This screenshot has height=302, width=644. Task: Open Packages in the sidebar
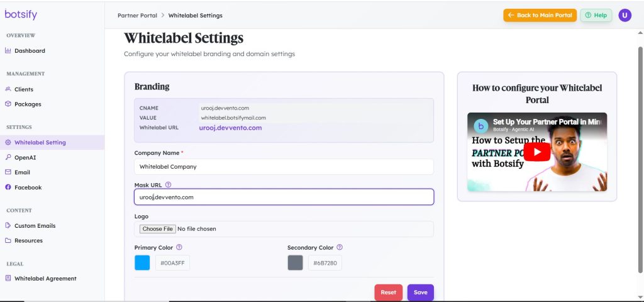28,104
